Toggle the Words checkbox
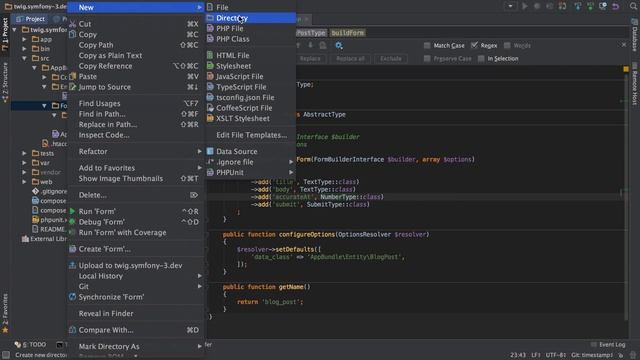The image size is (640, 360). [507, 45]
